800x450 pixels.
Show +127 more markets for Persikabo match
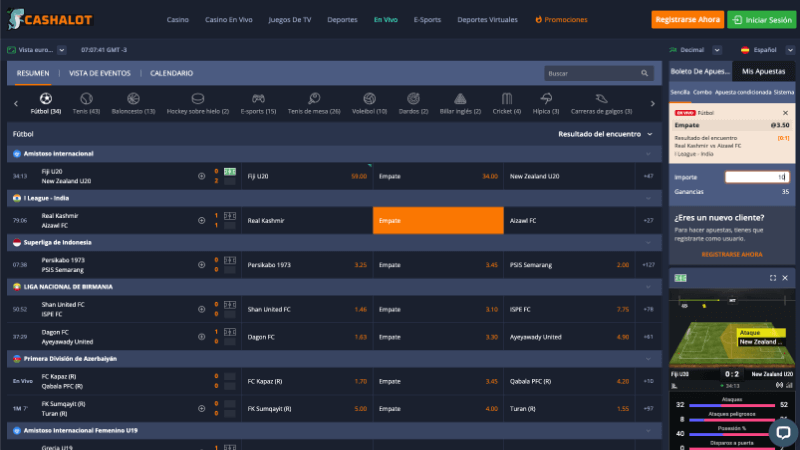pos(648,265)
